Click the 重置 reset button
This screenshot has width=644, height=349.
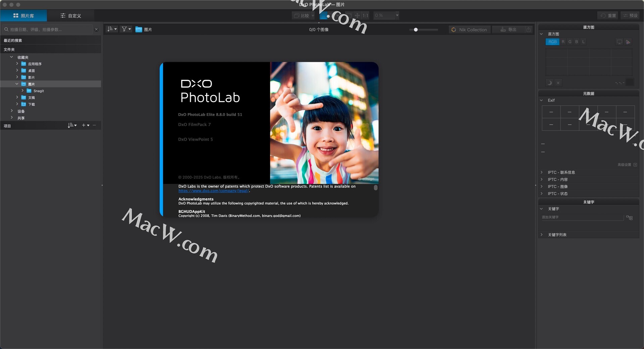[x=608, y=15]
